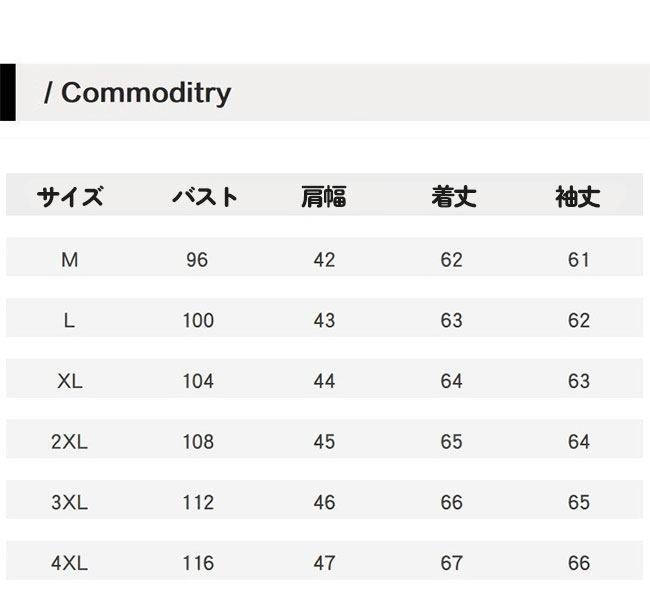Click the bust value 100 for L
The image size is (650, 613).
click(198, 320)
